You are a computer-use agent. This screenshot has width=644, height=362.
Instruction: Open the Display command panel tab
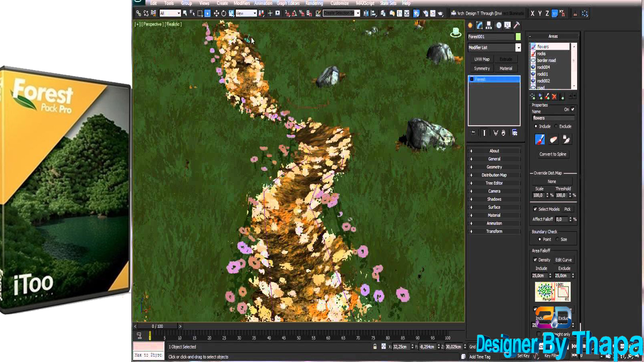coord(508,25)
